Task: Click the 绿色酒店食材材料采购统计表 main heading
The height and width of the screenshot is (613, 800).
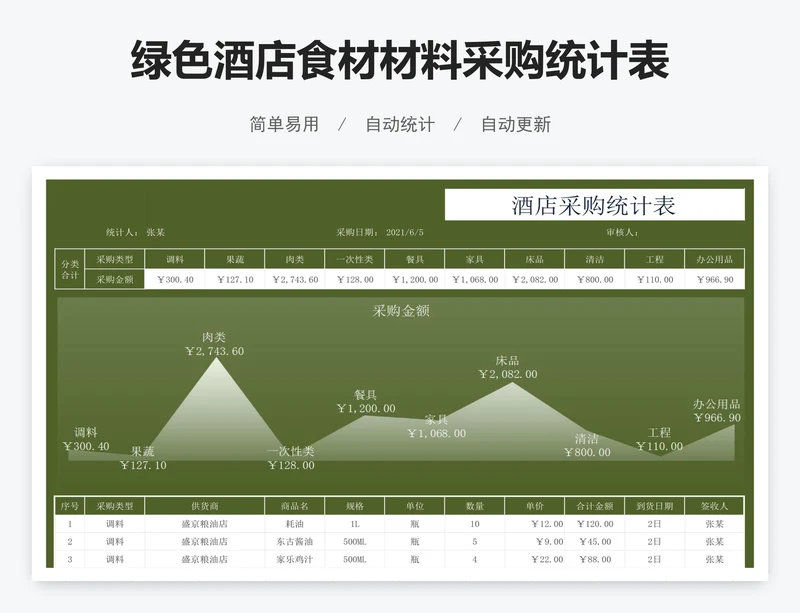Action: [x=400, y=61]
